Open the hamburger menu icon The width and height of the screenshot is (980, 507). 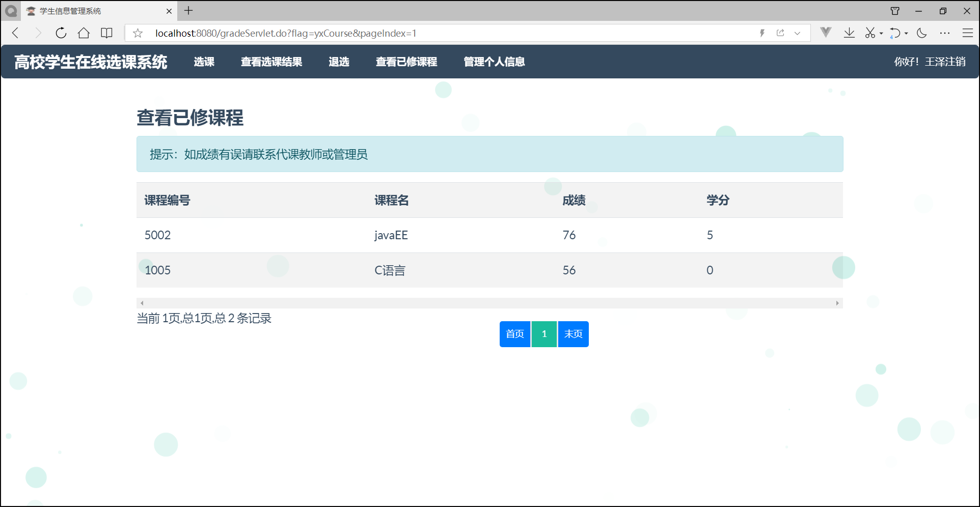pos(968,33)
